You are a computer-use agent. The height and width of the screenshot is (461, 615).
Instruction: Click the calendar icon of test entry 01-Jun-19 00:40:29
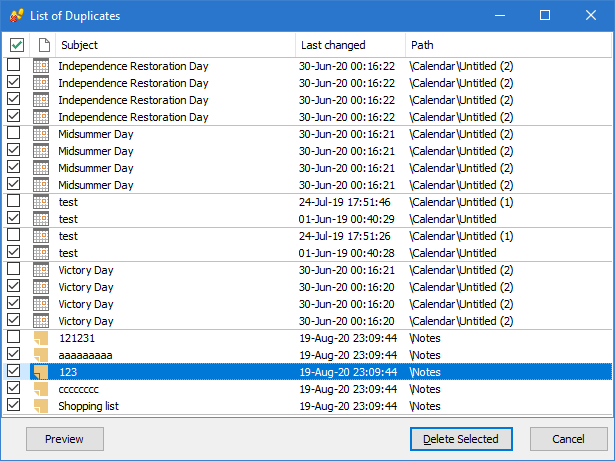(x=41, y=219)
